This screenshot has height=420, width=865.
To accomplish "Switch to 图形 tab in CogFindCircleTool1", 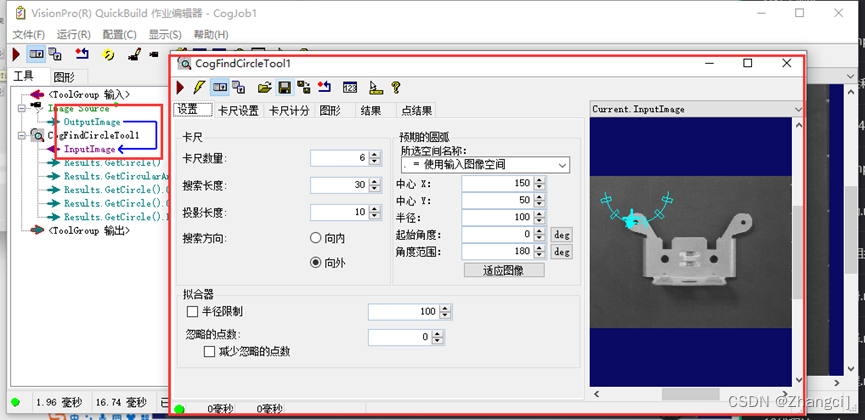I will point(330,110).
